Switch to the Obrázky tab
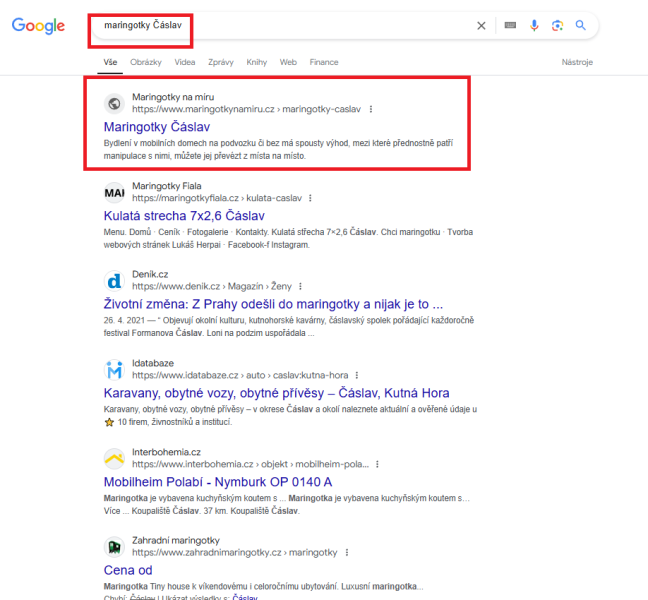This screenshot has height=600, width=648. coord(146,62)
